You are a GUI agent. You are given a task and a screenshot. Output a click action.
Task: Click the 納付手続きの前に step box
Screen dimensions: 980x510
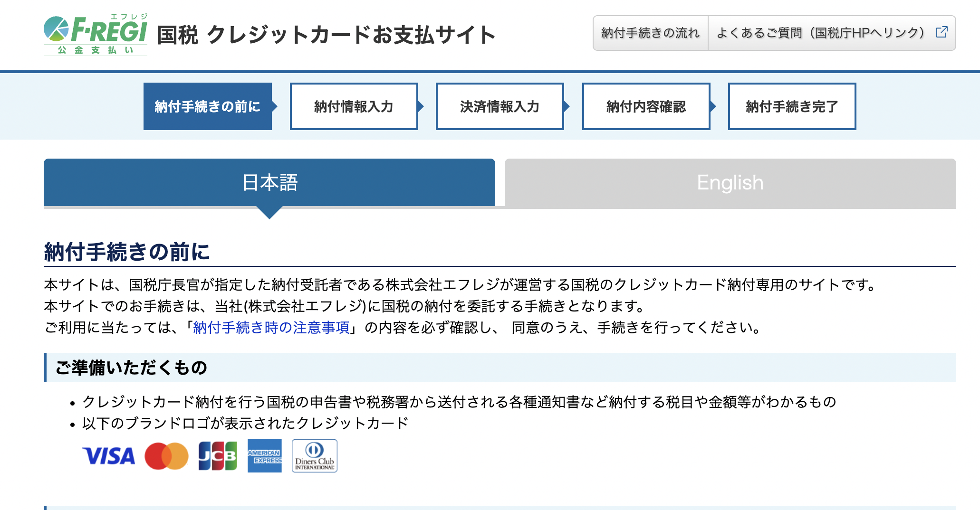click(x=208, y=106)
